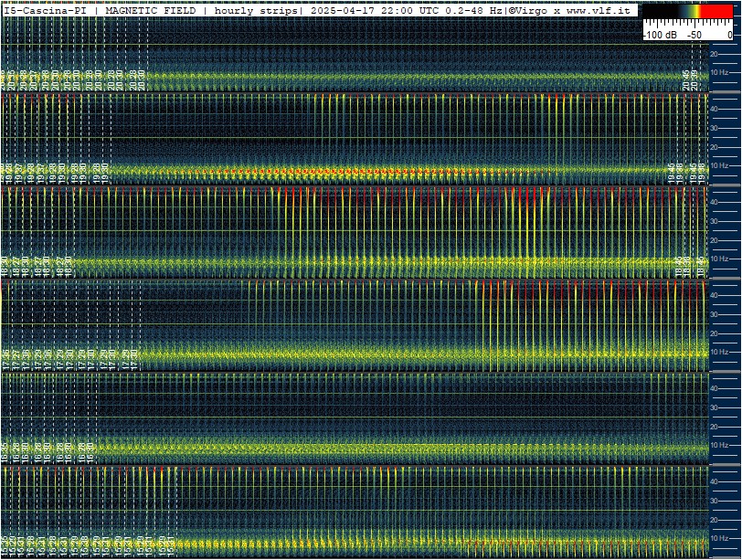Click the yellow band in color scale
Image resolution: width=742 pixels, height=560 pixels.
tap(694, 11)
